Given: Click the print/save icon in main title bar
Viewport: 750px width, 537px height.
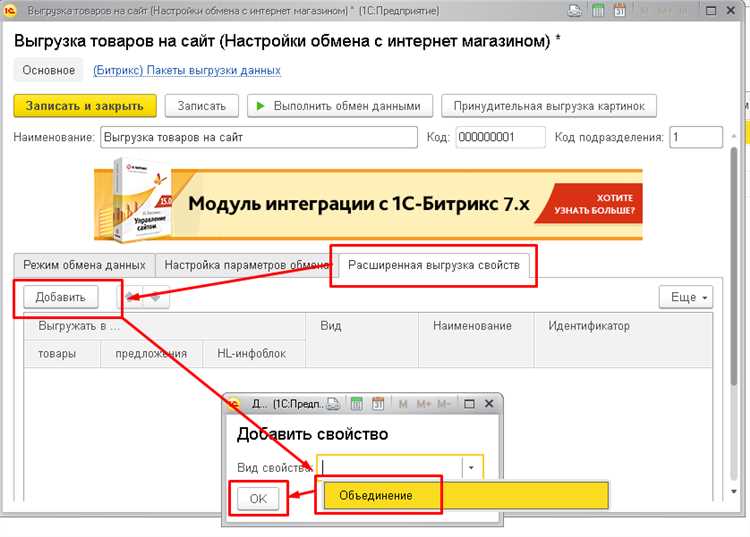Looking at the screenshot, I should [x=575, y=11].
